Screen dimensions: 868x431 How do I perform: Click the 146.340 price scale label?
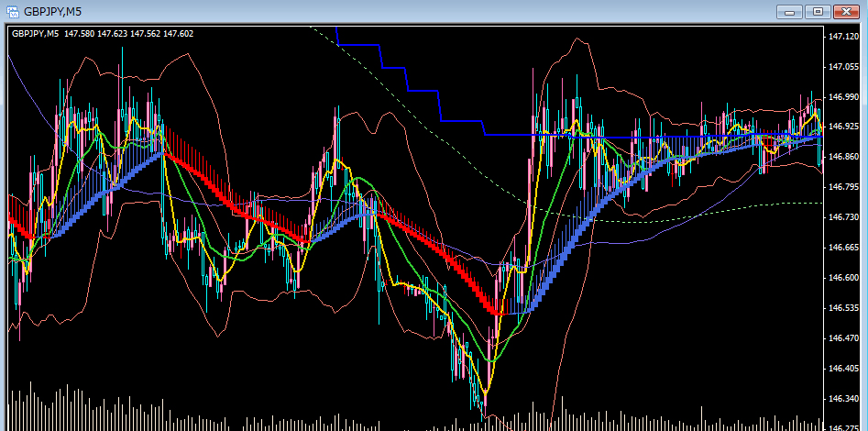843,399
